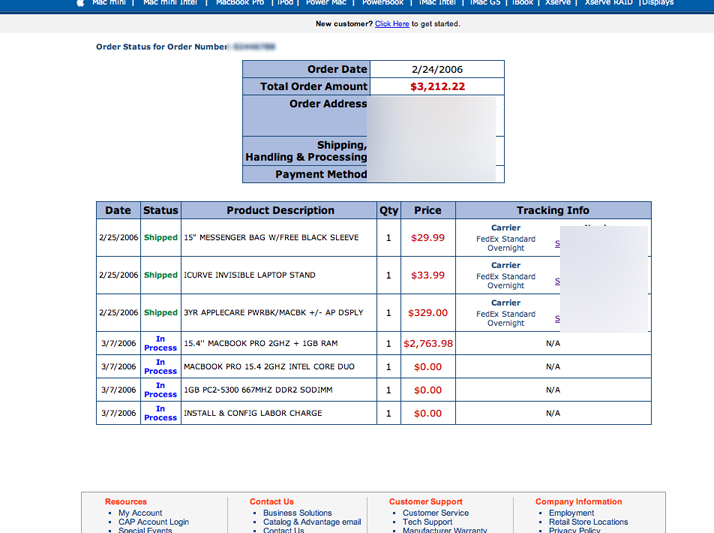Click the order date value 2/24/2006
Viewport: 714px width, 533px height.
click(x=437, y=69)
